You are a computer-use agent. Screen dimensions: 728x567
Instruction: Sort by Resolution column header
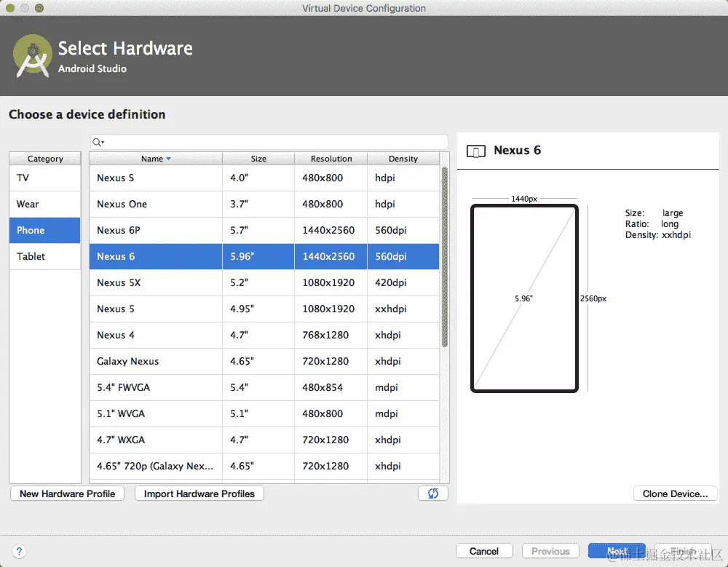[331, 159]
